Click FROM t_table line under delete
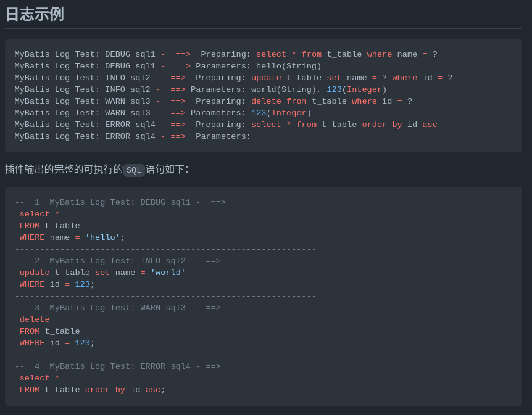 point(49,331)
